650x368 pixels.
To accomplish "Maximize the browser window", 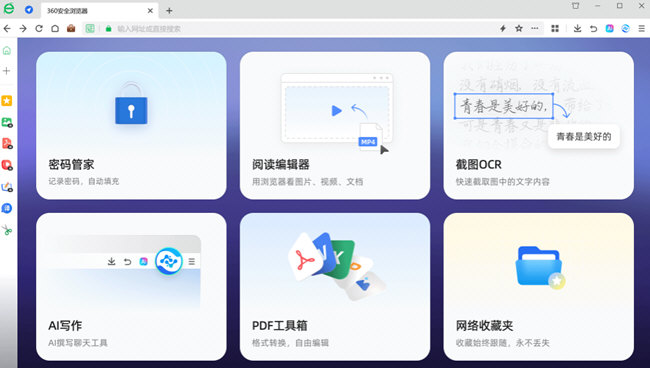I will pyautogui.click(x=619, y=6).
